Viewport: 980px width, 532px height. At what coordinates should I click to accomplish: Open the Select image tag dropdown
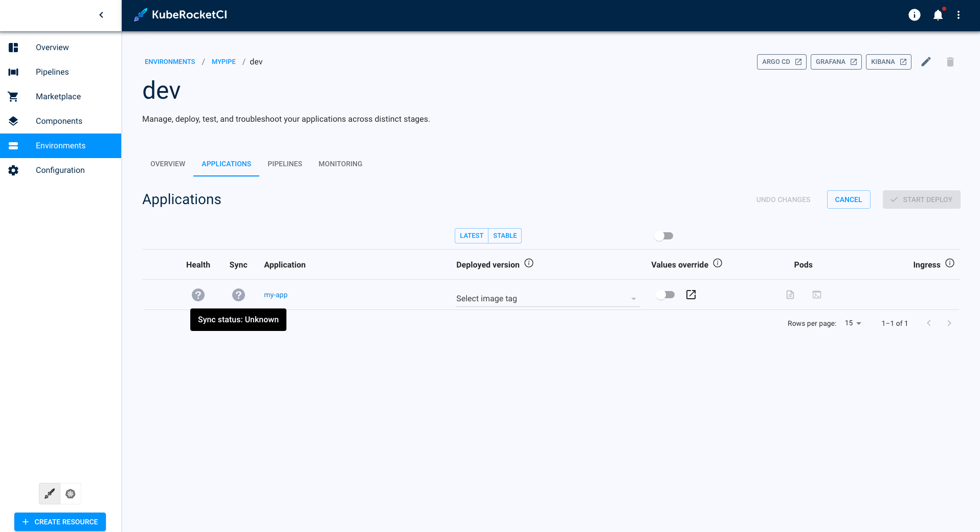click(547, 299)
